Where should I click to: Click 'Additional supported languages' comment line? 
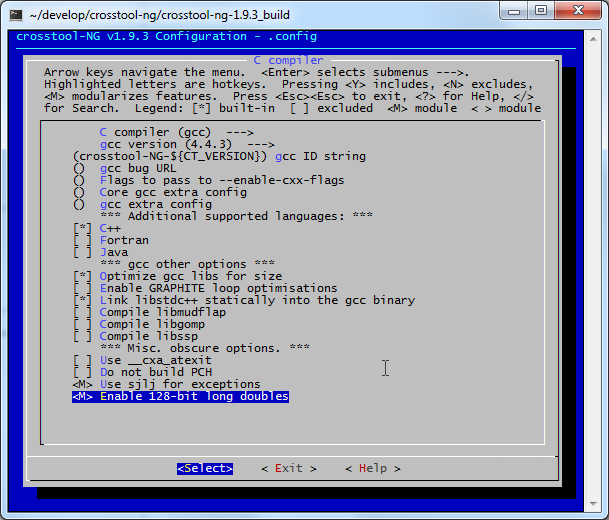pyautogui.click(x=237, y=216)
